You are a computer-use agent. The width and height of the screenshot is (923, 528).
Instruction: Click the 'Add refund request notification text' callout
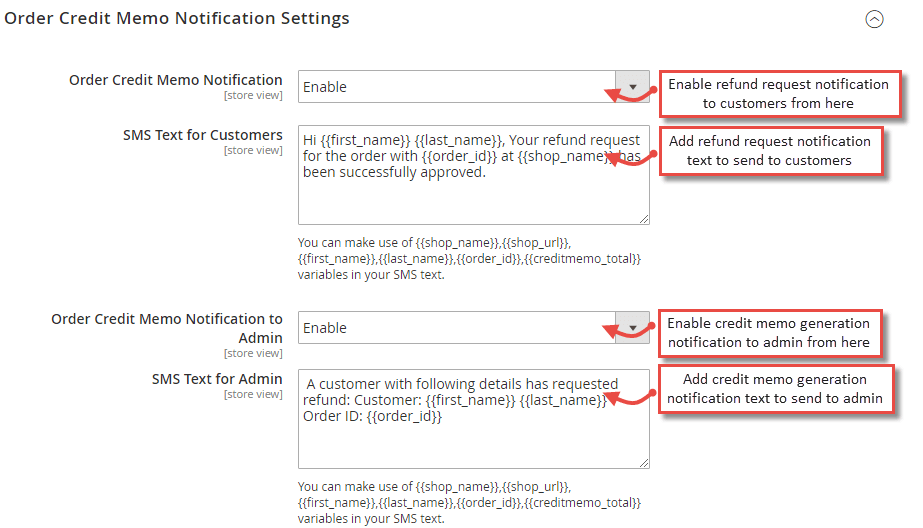769,151
